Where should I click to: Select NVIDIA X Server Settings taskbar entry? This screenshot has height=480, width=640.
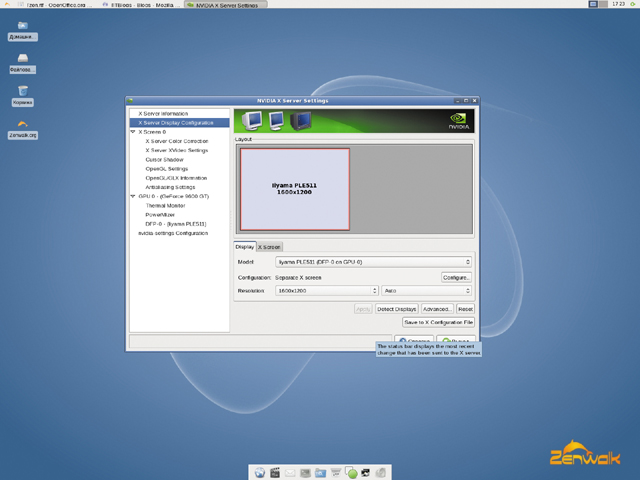pyautogui.click(x=226, y=5)
